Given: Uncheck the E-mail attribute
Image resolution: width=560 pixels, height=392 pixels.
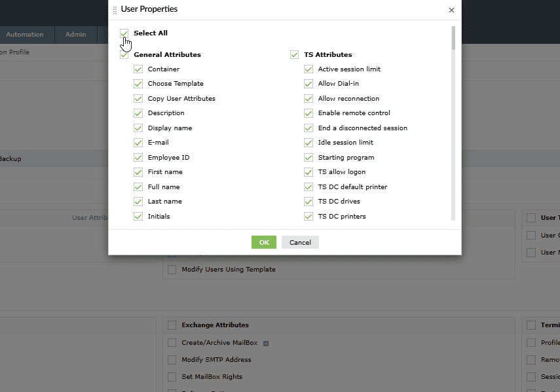Looking at the screenshot, I should (138, 143).
